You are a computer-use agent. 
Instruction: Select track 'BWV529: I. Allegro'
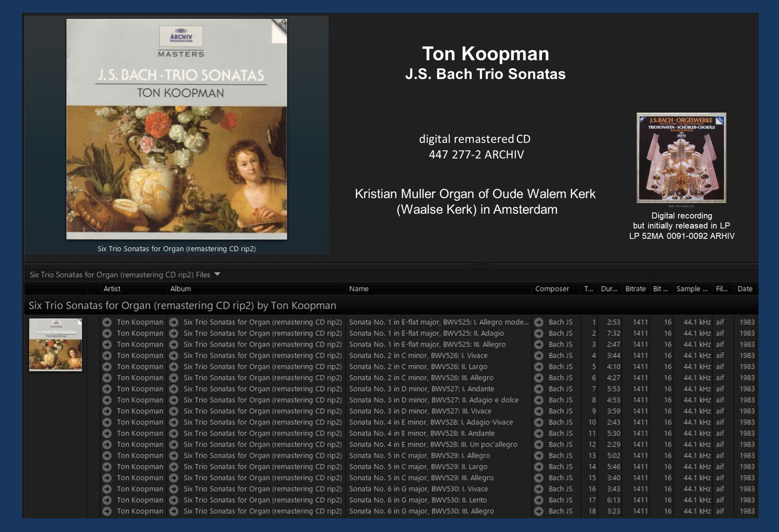click(x=419, y=456)
